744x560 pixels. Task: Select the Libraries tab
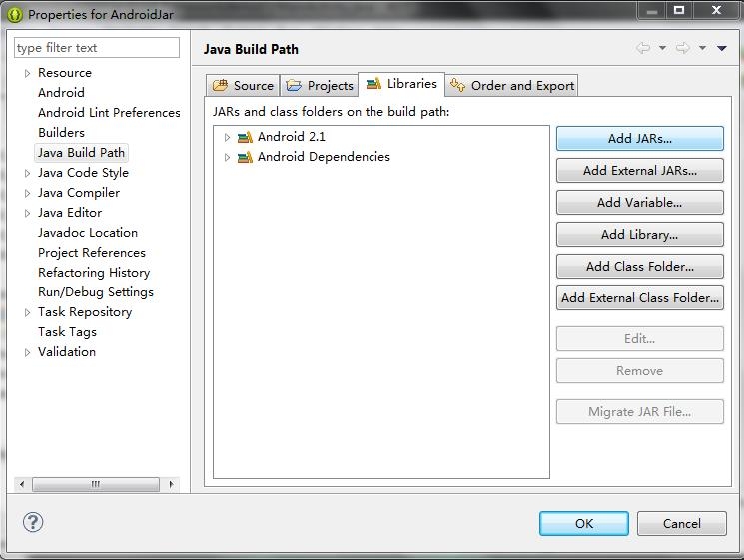[401, 84]
